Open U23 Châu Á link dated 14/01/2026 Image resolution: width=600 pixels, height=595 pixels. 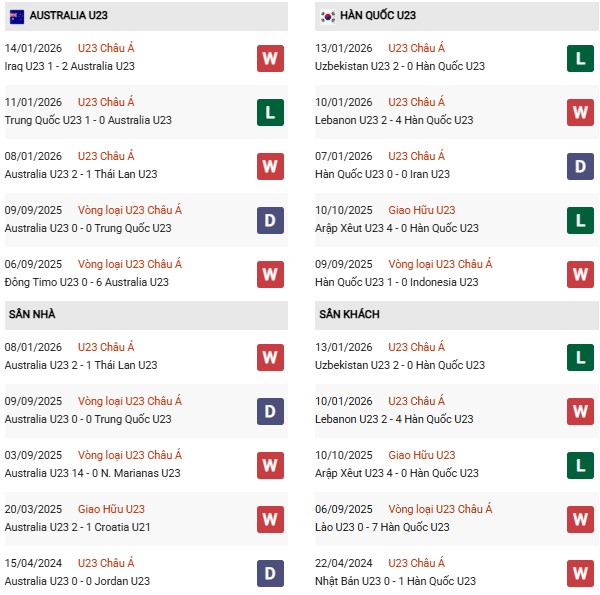106,48
